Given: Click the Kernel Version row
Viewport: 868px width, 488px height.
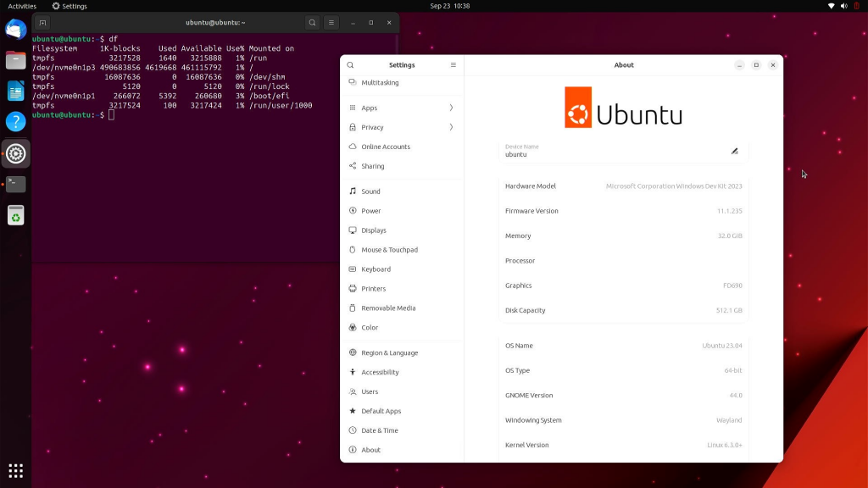Looking at the screenshot, I should (623, 445).
